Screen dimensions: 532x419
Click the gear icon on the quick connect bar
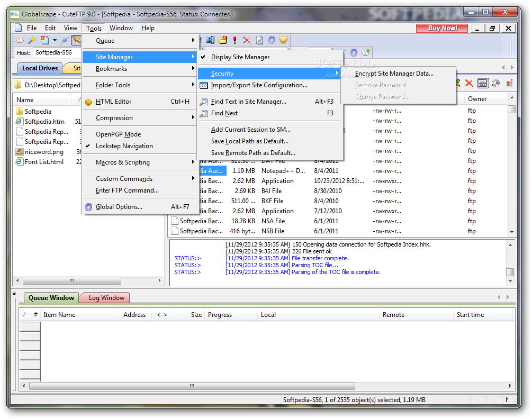[354, 52]
